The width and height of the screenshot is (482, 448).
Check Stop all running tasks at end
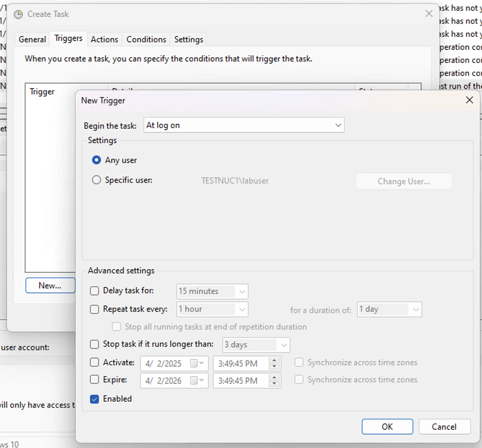pos(116,327)
